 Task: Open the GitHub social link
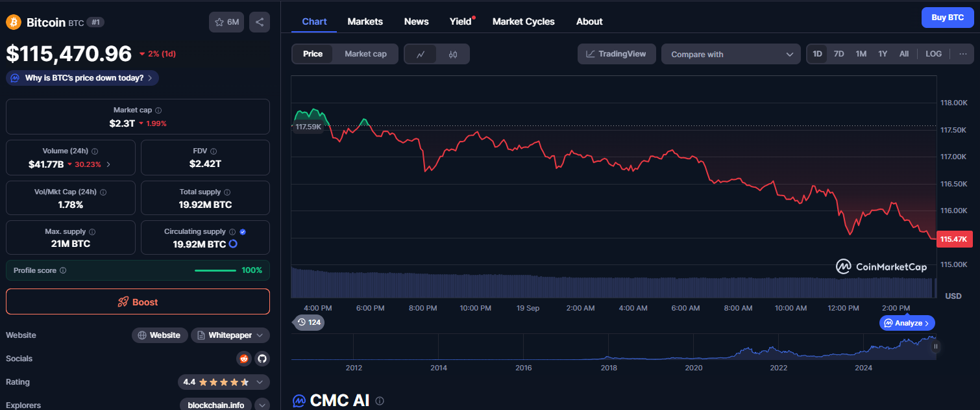tap(262, 359)
